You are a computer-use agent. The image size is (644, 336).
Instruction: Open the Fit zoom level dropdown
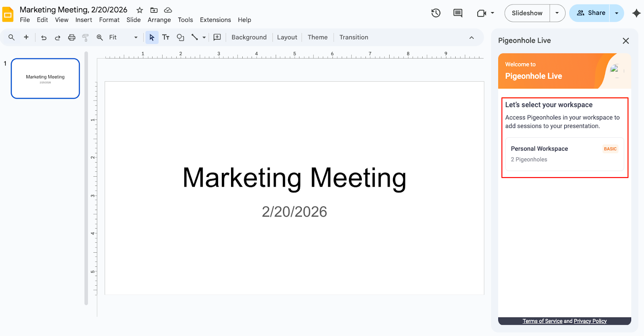click(x=123, y=37)
